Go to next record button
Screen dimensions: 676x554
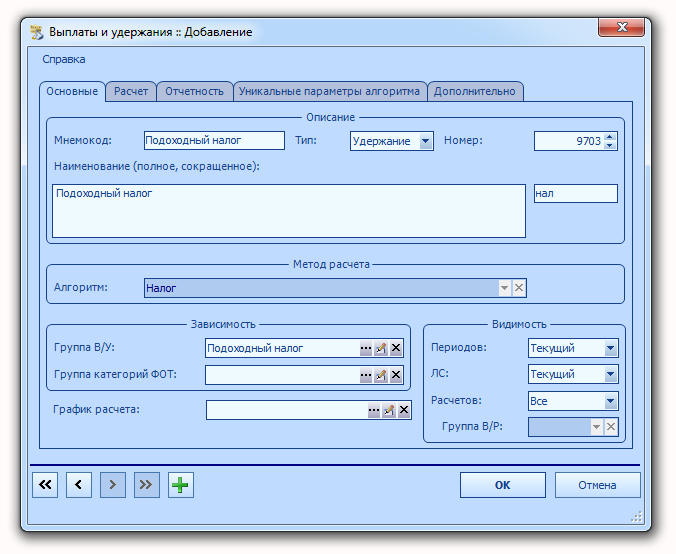tap(113, 485)
